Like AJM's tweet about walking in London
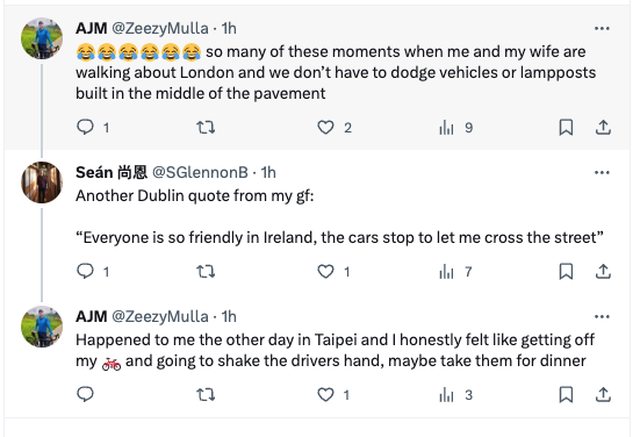The width and height of the screenshot is (640, 437). click(325, 127)
